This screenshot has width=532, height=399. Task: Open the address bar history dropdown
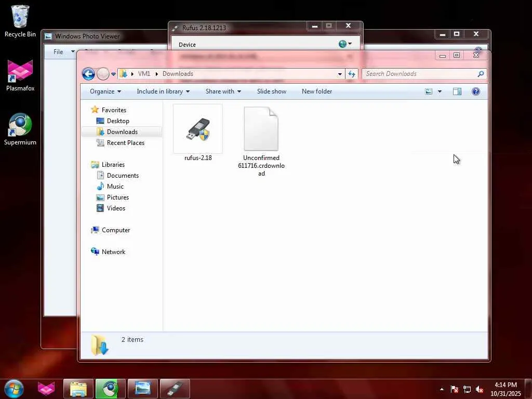click(x=340, y=74)
